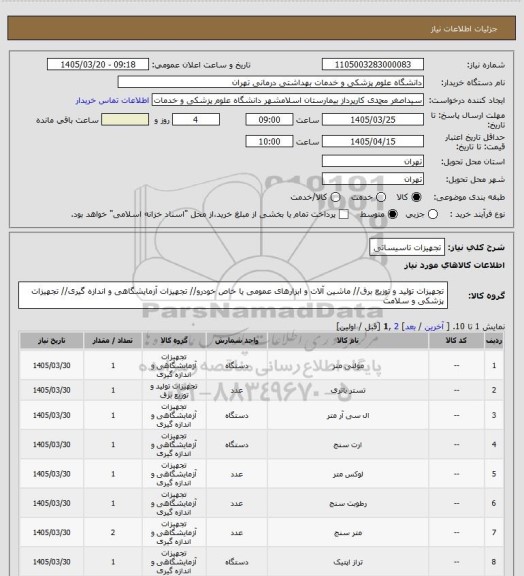
Task: Click the واحد شمارش column header
Action: [237, 341]
